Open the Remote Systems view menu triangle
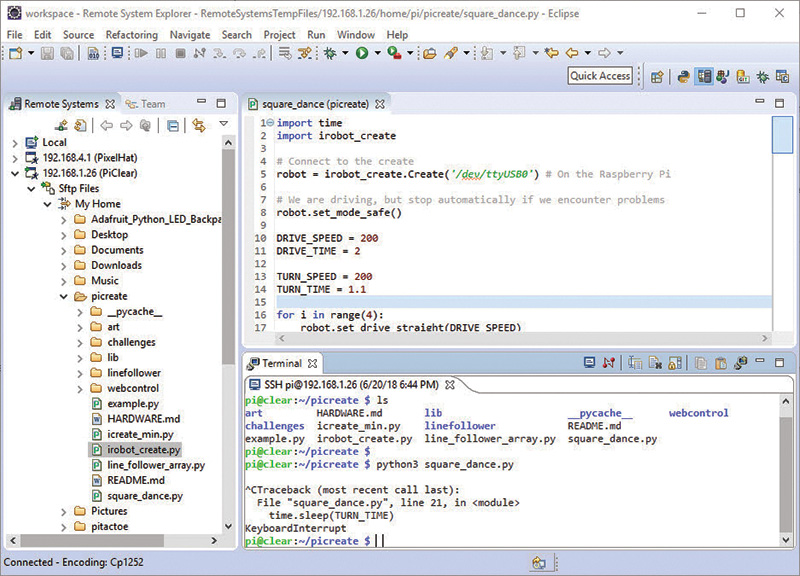Viewport: 800px width, 576px height. pos(223,124)
